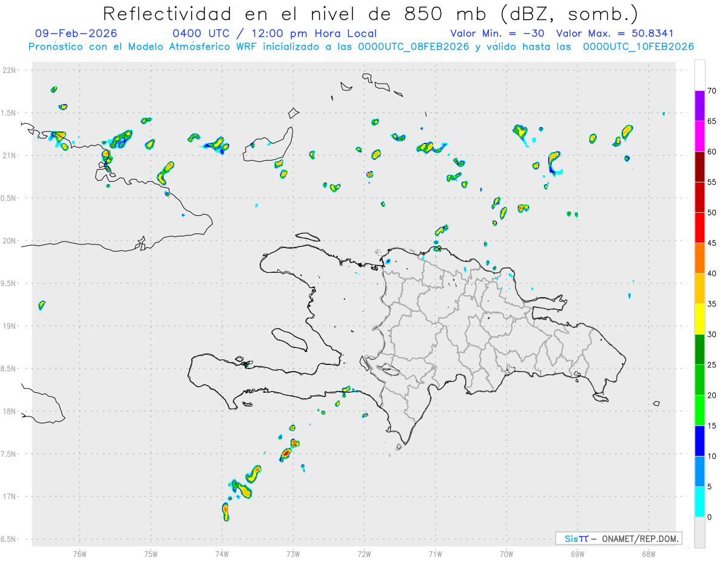This screenshot has height=562, width=728.
Task: Click the latitude label '18N'
Action: coord(9,411)
